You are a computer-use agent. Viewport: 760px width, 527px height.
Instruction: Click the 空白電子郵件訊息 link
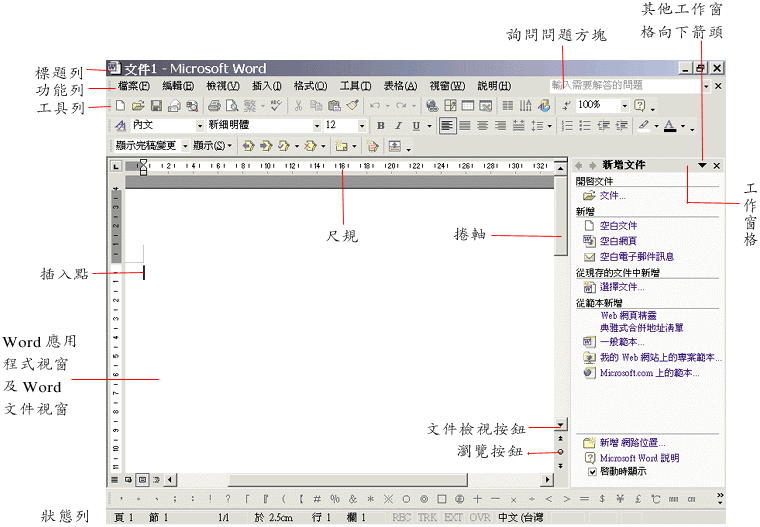point(636,256)
